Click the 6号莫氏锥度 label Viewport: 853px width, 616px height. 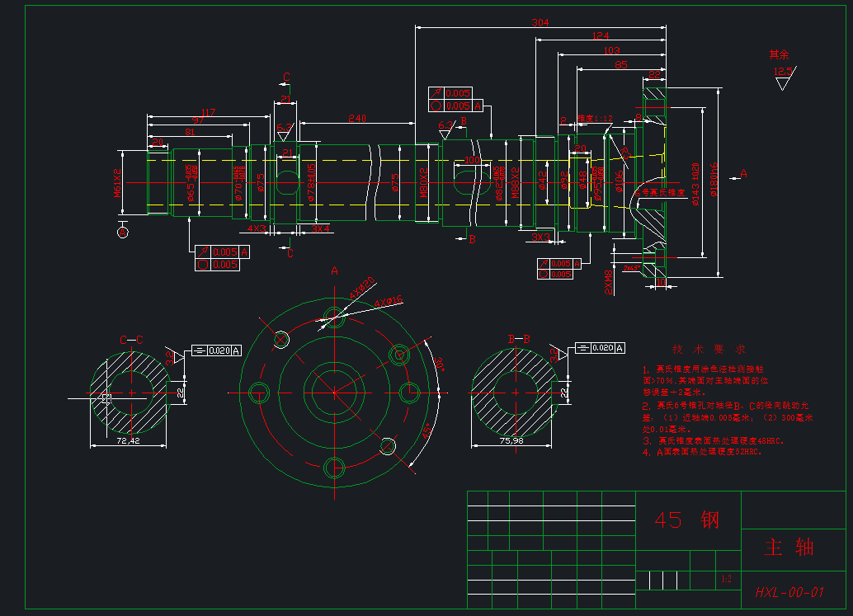click(660, 192)
